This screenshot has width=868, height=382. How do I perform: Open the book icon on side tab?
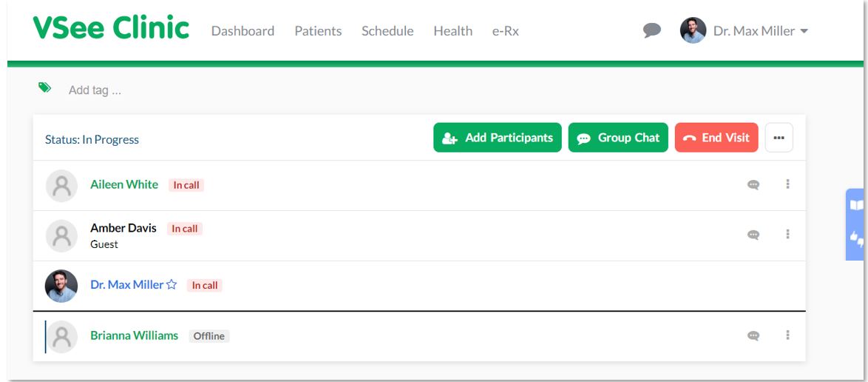[857, 205]
